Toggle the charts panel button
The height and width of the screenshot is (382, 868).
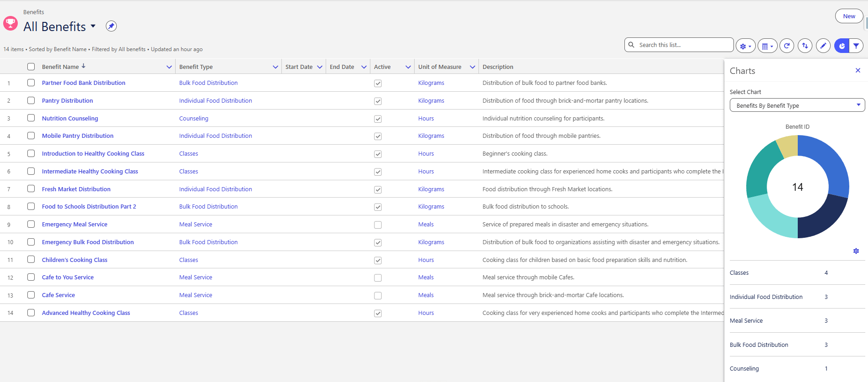point(842,46)
